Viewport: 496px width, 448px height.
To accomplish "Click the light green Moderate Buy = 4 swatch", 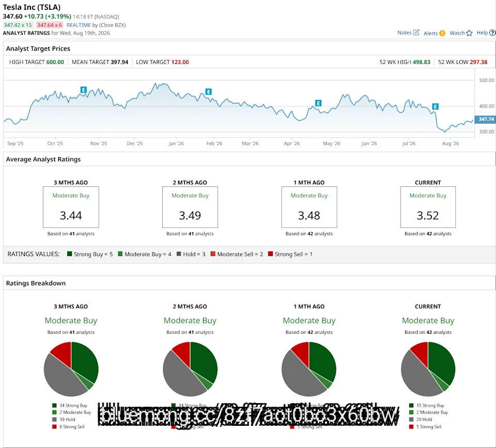I will 120,254.
